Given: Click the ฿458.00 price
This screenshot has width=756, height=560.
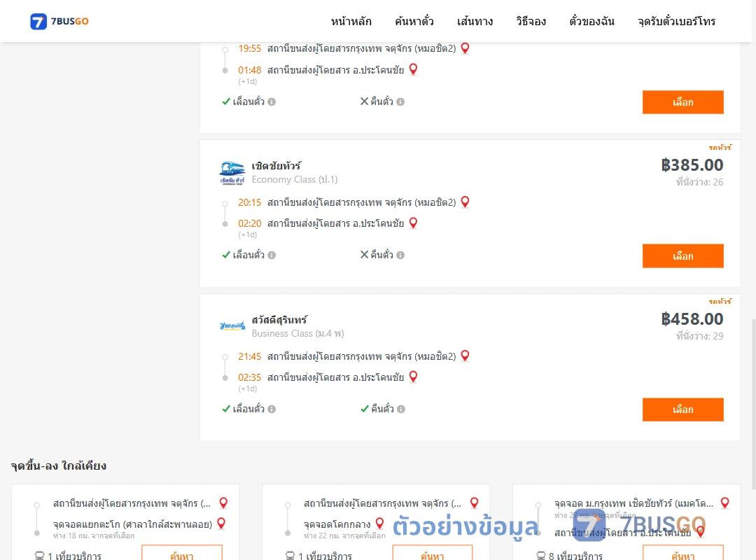Looking at the screenshot, I should click(692, 318).
